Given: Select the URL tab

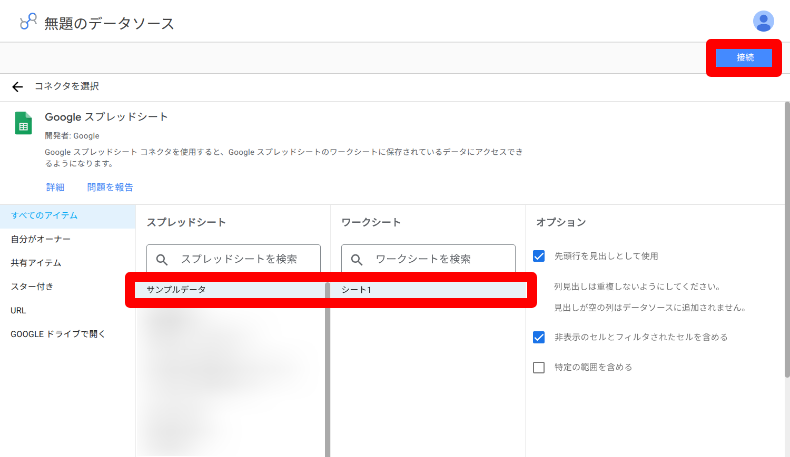Looking at the screenshot, I should coord(68,310).
